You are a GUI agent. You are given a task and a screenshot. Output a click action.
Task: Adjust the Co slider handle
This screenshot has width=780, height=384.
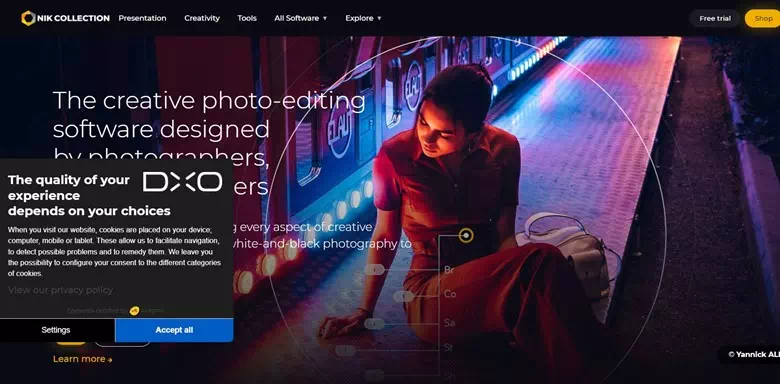[x=403, y=296]
